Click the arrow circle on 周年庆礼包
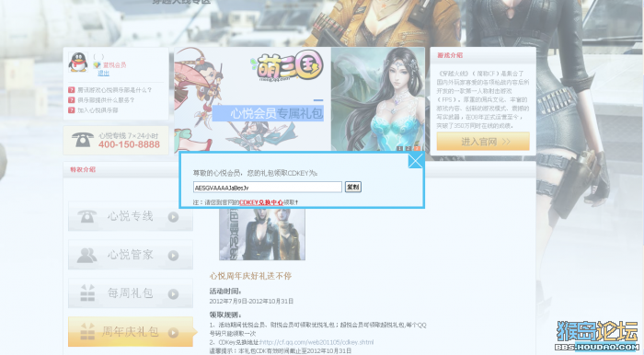 [173, 332]
